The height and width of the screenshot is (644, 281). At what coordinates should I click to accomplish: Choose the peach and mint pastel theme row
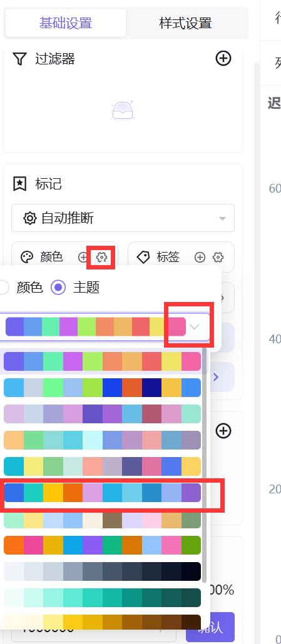coord(102,440)
